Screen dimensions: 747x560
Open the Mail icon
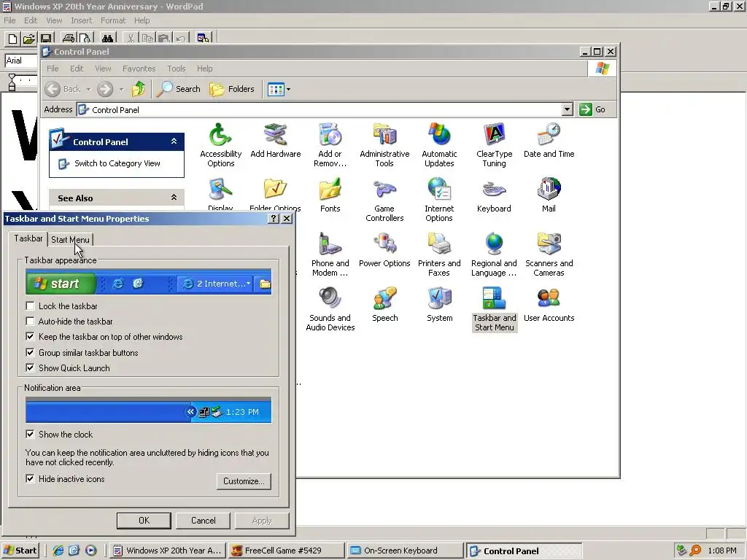click(549, 195)
